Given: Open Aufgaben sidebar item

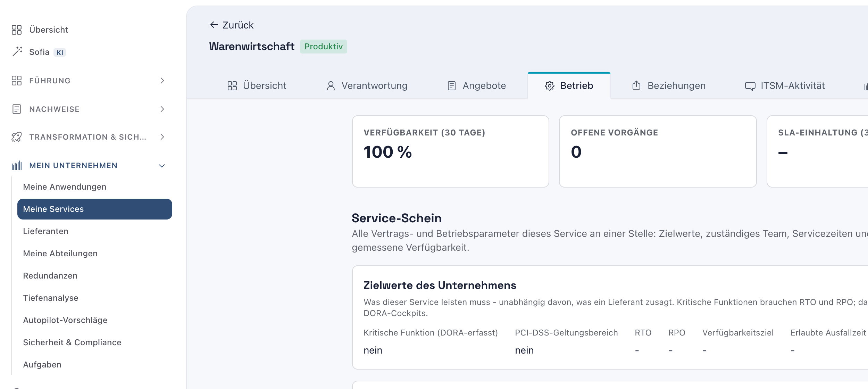Looking at the screenshot, I should click(95, 365).
